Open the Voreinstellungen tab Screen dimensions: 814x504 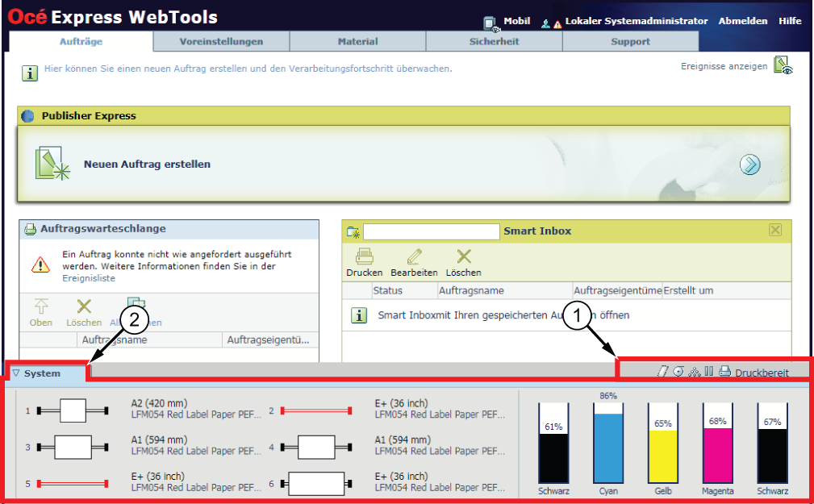pyautogui.click(x=221, y=41)
